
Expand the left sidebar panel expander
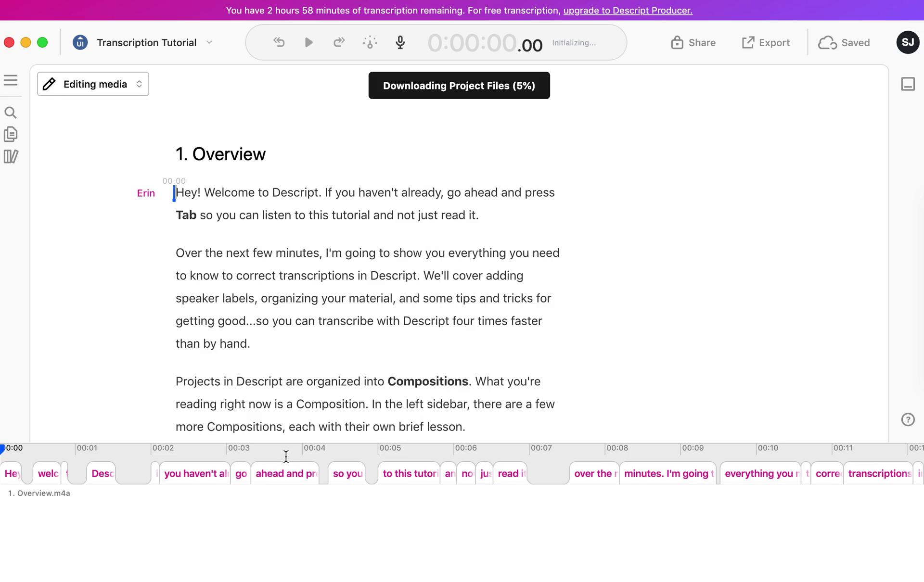pyautogui.click(x=10, y=80)
